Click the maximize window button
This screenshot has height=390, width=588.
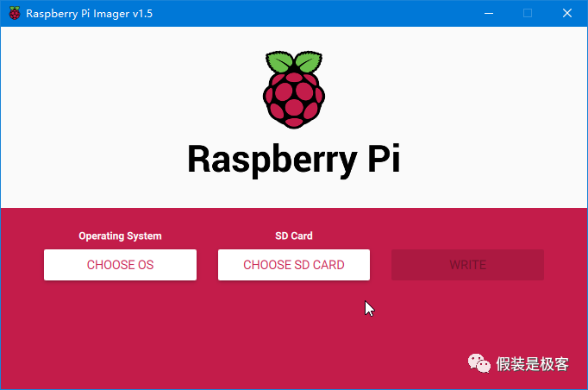pyautogui.click(x=528, y=13)
